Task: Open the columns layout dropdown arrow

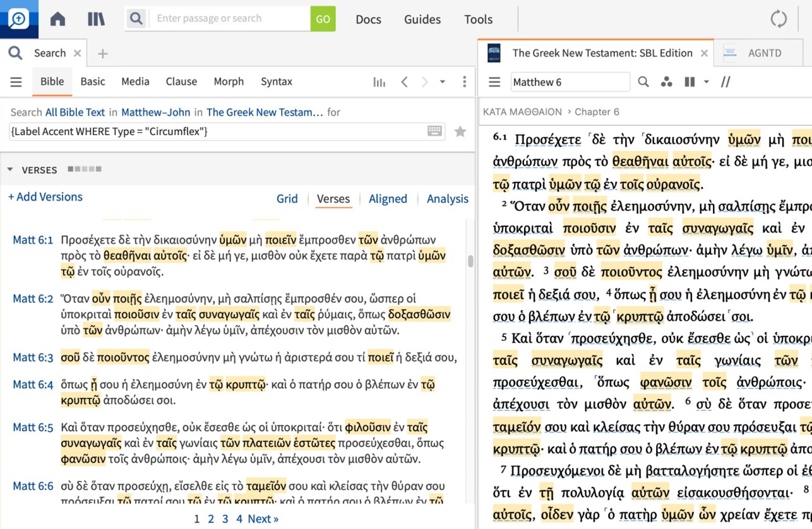Action: click(x=706, y=82)
